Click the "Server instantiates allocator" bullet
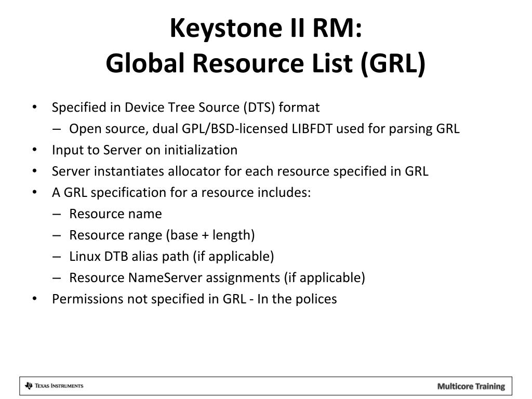Image resolution: width=532 pixels, height=399 pixels. (240, 171)
